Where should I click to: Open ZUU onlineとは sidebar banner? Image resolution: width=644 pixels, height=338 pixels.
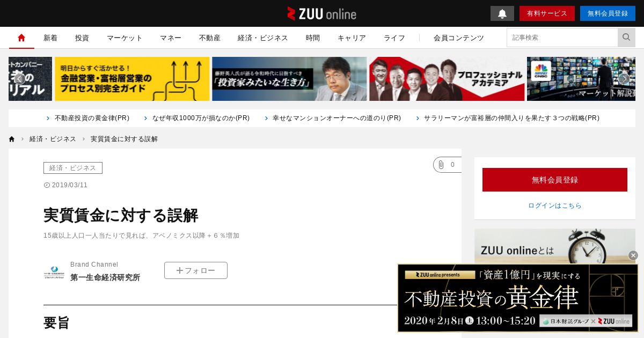[555, 247]
